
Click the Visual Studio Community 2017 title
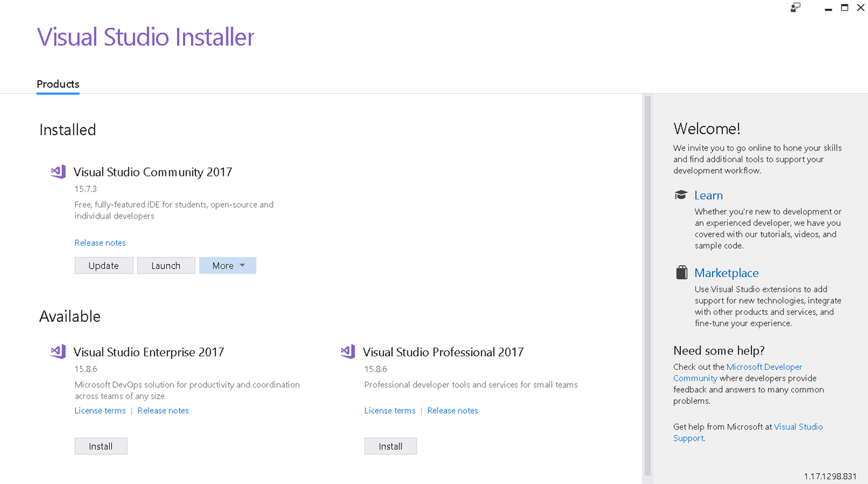[x=153, y=172]
